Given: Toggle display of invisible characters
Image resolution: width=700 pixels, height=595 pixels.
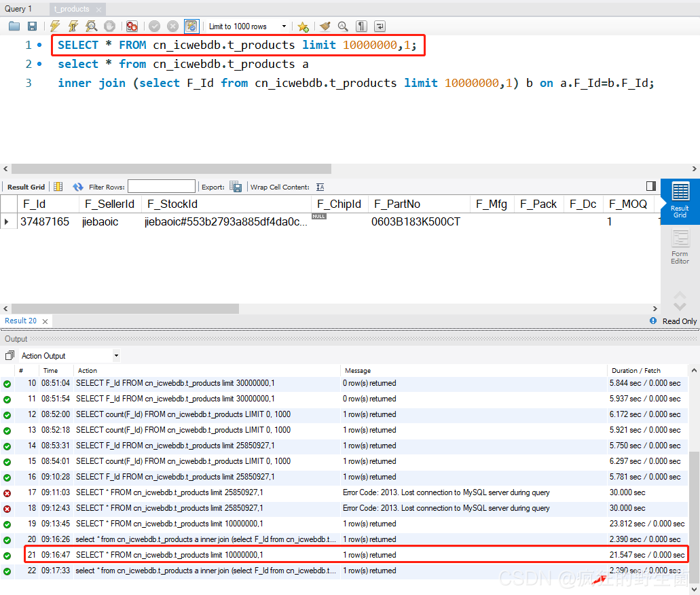Looking at the screenshot, I should coord(361,26).
